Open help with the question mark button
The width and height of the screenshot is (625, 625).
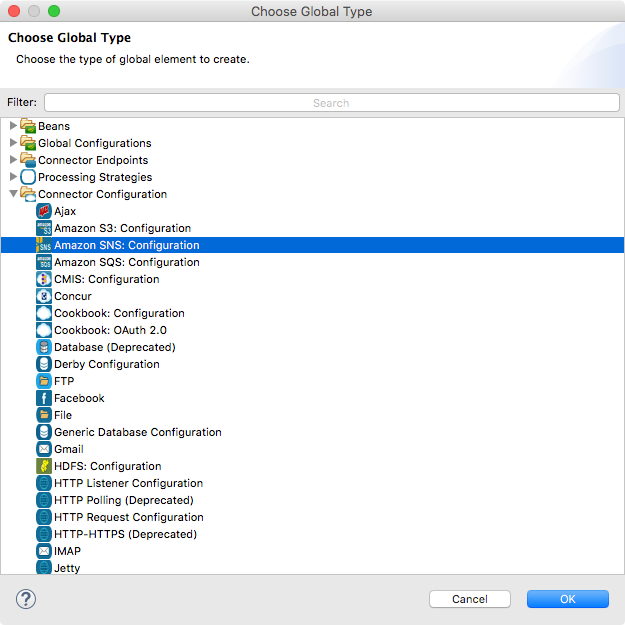[x=26, y=599]
